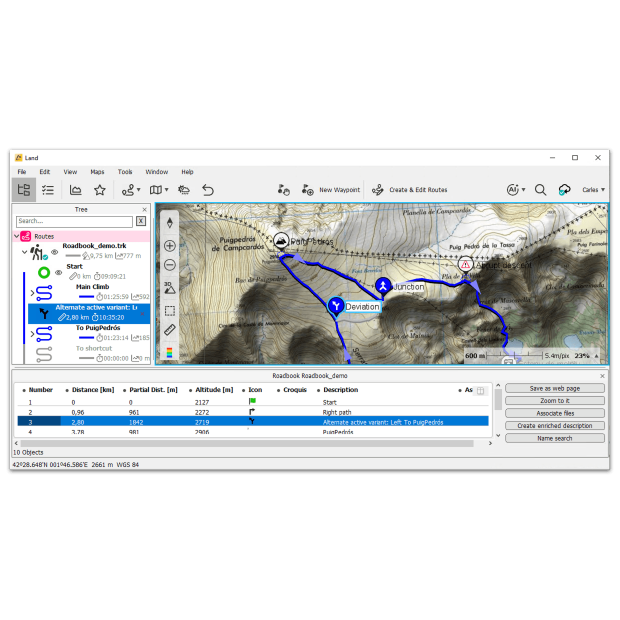Open the weather forecast toolbar icon
Screen dimensions: 620x620
(184, 190)
